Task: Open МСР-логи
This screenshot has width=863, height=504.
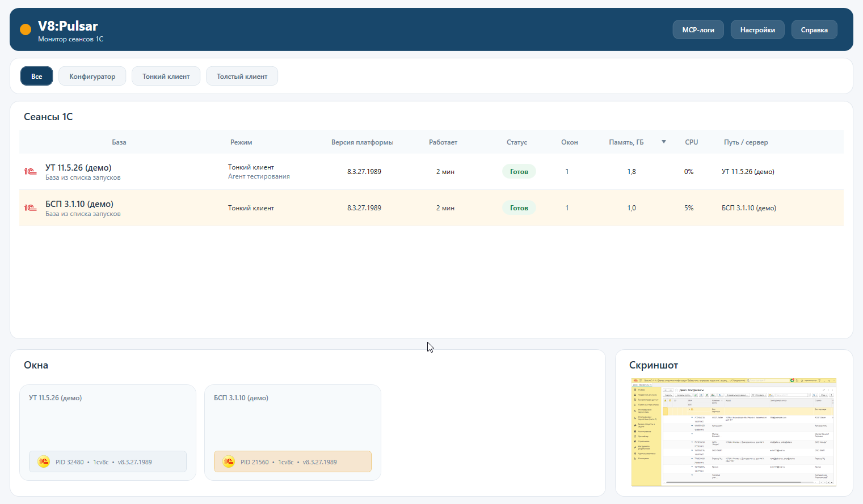Action: (x=698, y=29)
